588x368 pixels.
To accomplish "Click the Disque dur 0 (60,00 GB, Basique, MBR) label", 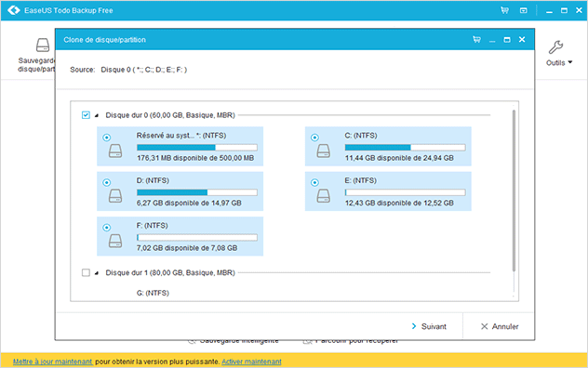I will (x=170, y=115).
